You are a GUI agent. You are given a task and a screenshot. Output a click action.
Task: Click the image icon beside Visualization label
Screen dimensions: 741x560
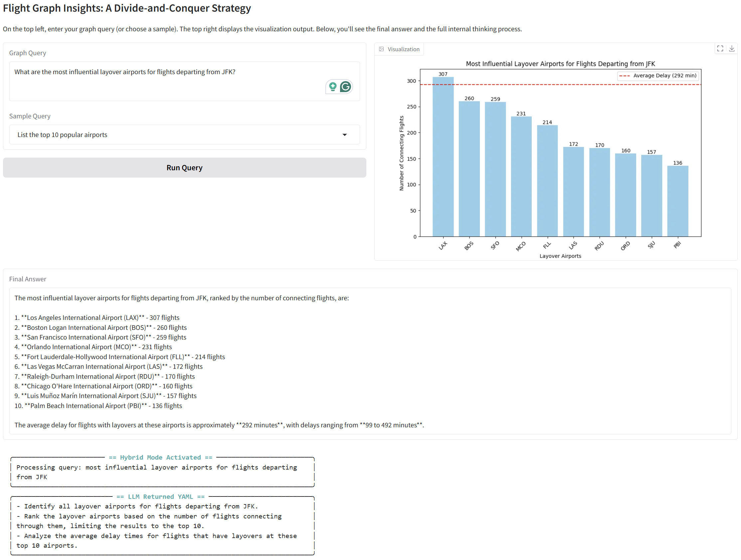click(x=381, y=49)
